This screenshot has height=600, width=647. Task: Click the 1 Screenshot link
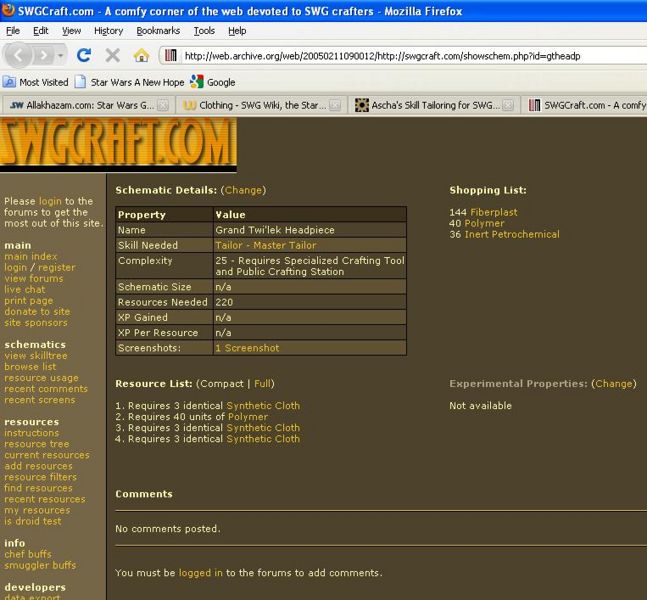247,348
